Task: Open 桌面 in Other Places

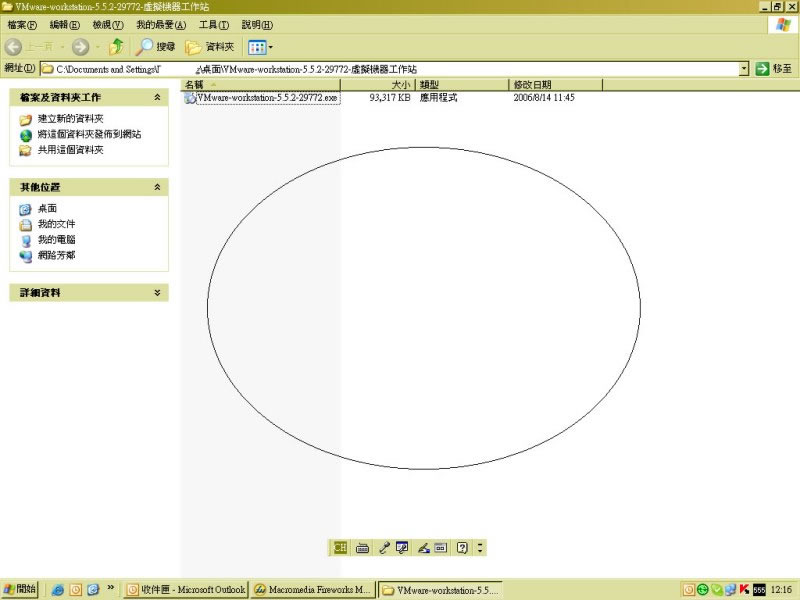Action: click(x=47, y=209)
